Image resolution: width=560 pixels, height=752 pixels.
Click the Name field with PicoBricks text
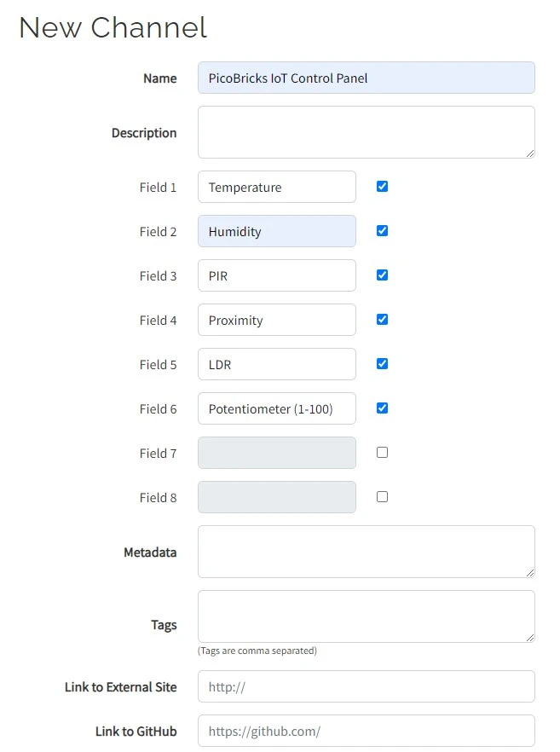coord(367,78)
